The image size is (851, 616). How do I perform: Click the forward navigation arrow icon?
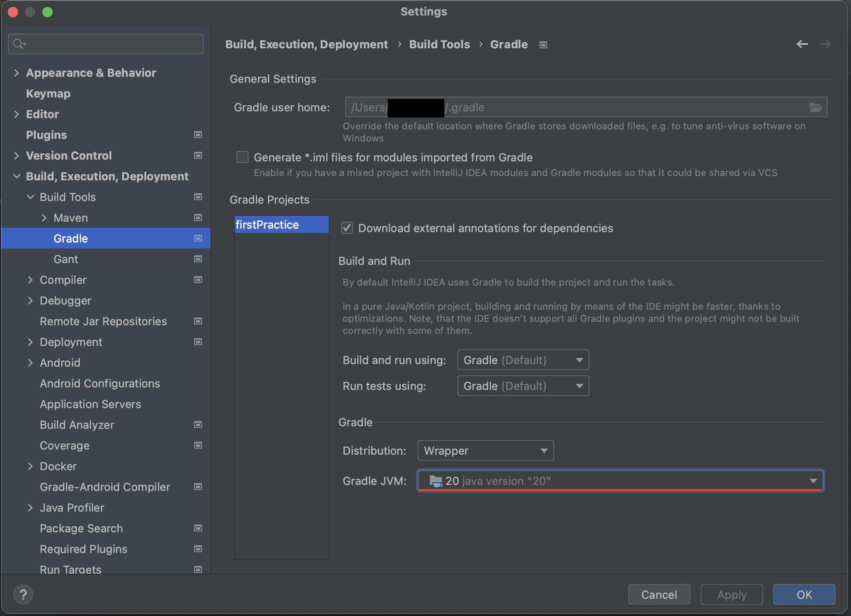825,44
